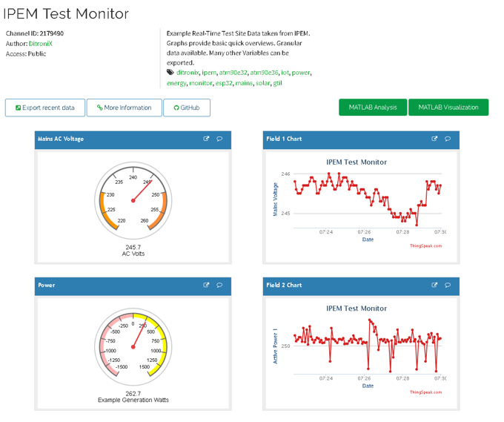Click the IPEM Test Monitor page title
This screenshot has height=422, width=504.
point(66,14)
